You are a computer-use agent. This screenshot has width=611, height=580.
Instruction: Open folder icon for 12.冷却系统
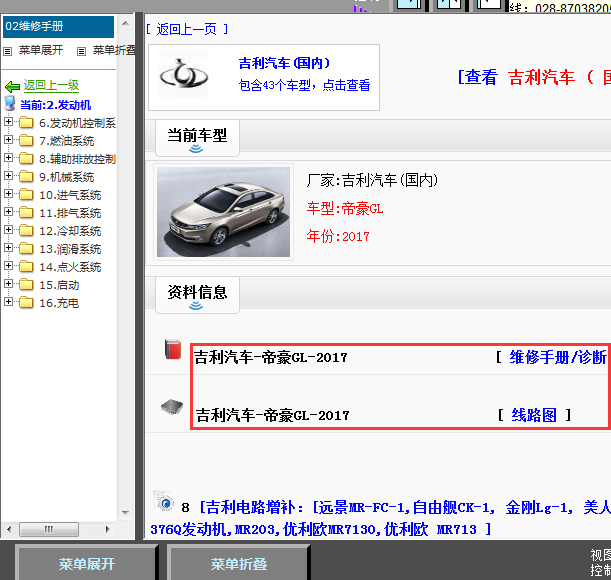(26, 230)
